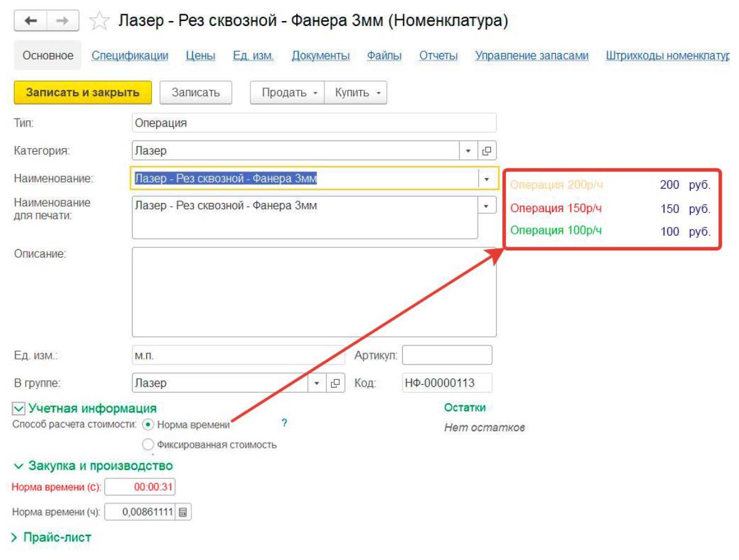Open calculator icon in Норма времени (ч)
This screenshot has width=739, height=560.
click(183, 512)
